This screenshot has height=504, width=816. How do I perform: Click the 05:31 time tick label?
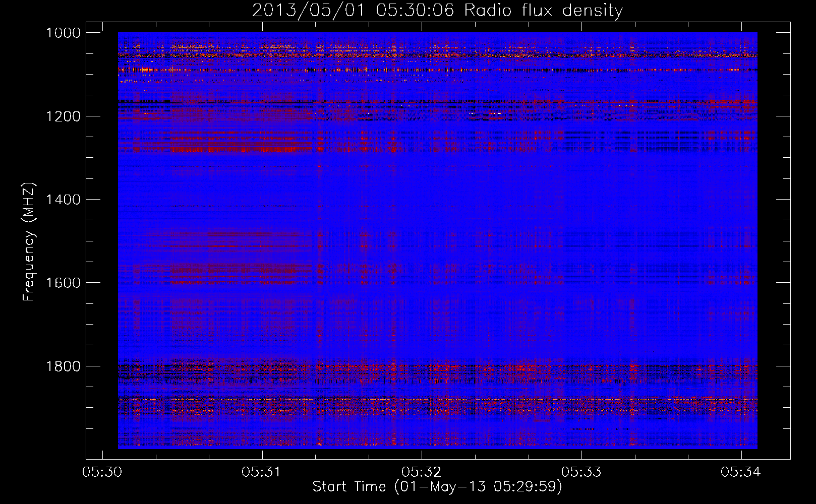pos(262,472)
